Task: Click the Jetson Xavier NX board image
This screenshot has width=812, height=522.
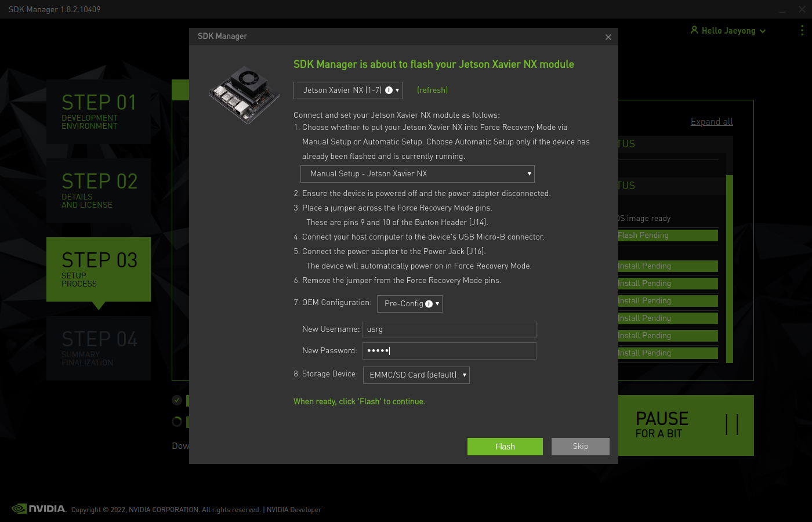Action: (245, 94)
